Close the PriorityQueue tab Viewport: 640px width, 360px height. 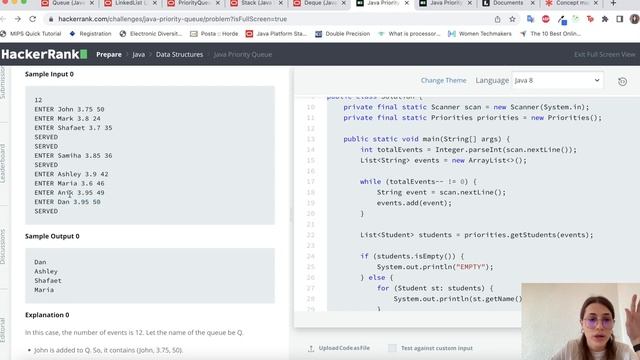[x=218, y=3]
